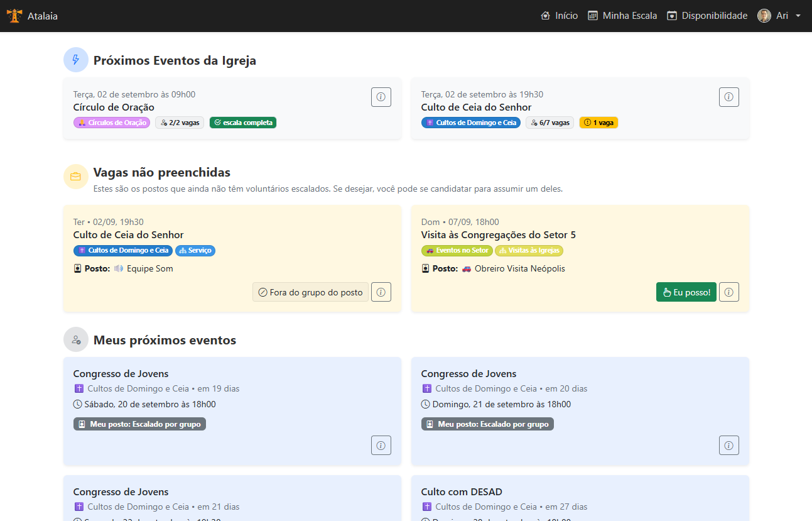Click the Círculos de Oração pink tag
812x521 pixels.
(x=112, y=123)
